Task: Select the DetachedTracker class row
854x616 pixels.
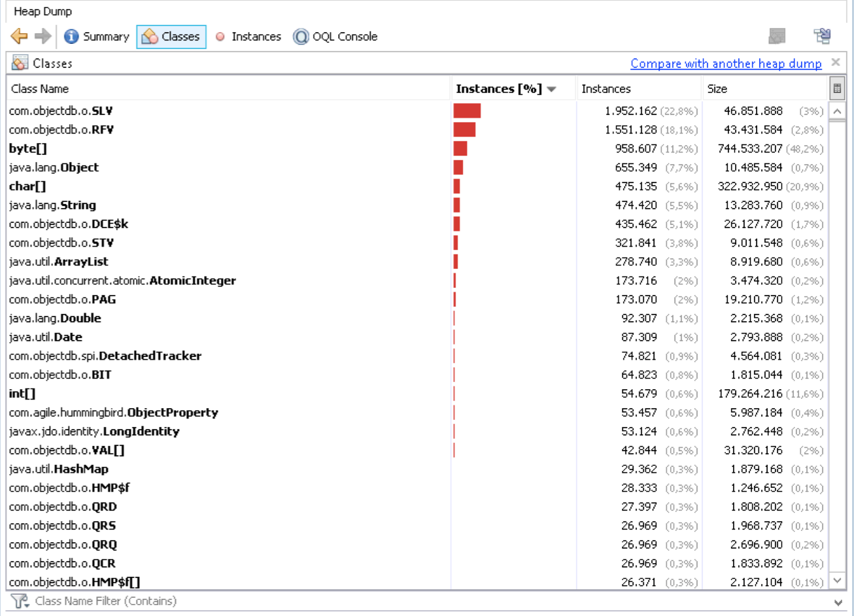Action: (418, 356)
